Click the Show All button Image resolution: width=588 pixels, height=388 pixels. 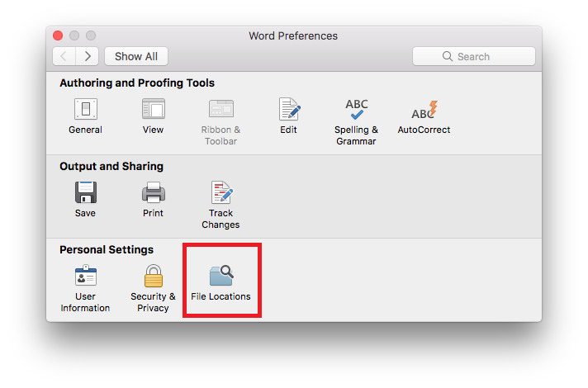tap(136, 56)
